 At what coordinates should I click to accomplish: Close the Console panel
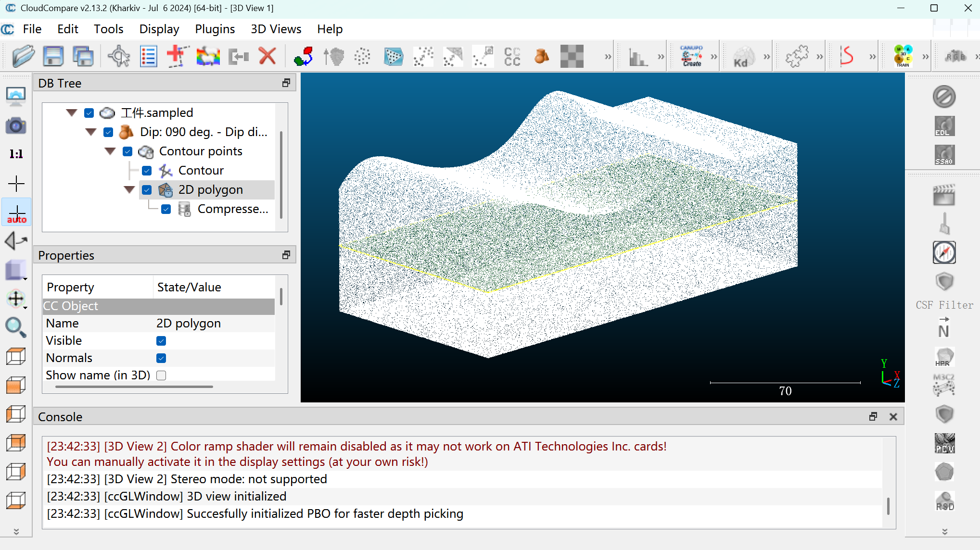click(x=893, y=417)
